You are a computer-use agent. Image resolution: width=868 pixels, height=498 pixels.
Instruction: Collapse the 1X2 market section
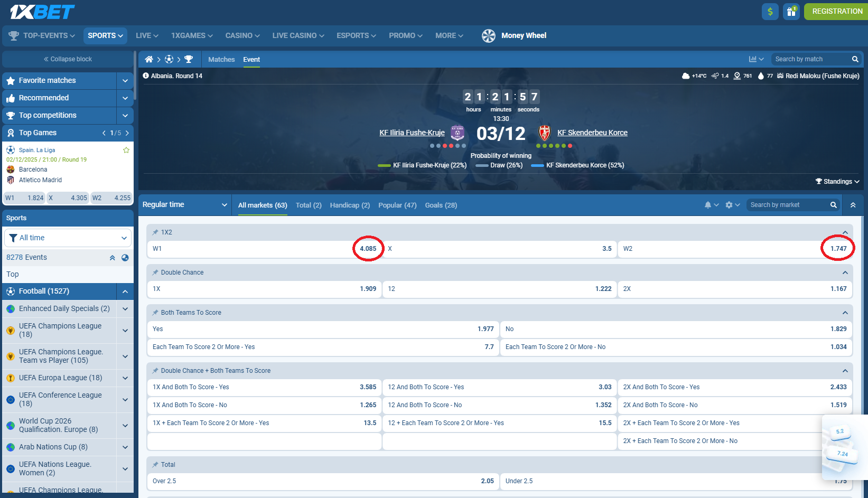coord(846,232)
